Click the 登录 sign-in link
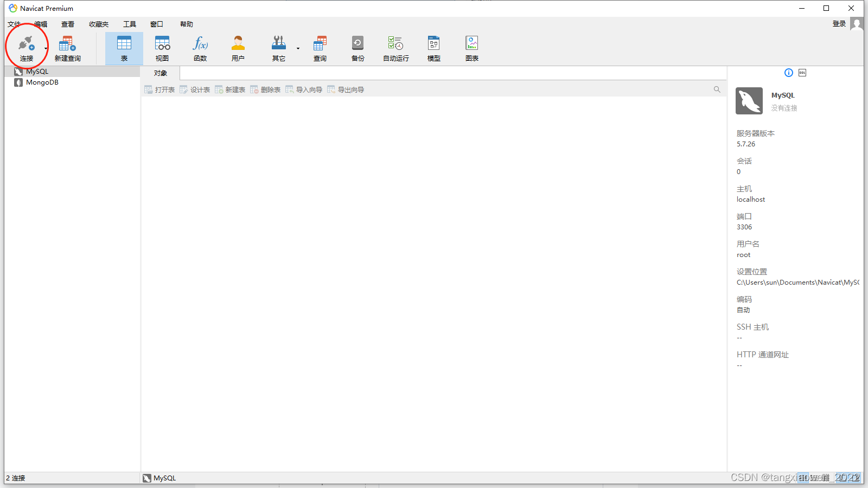 click(x=839, y=24)
